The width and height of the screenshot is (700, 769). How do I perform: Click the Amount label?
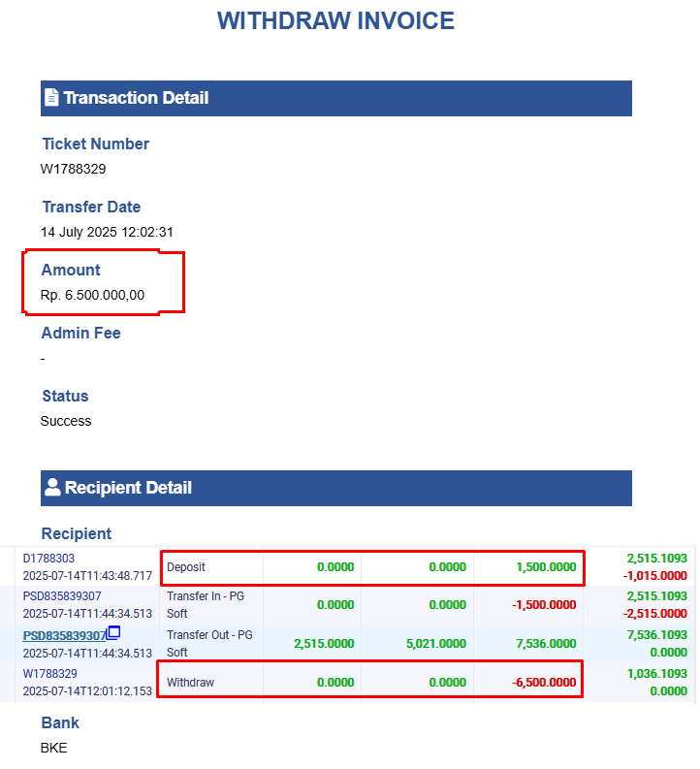71,270
